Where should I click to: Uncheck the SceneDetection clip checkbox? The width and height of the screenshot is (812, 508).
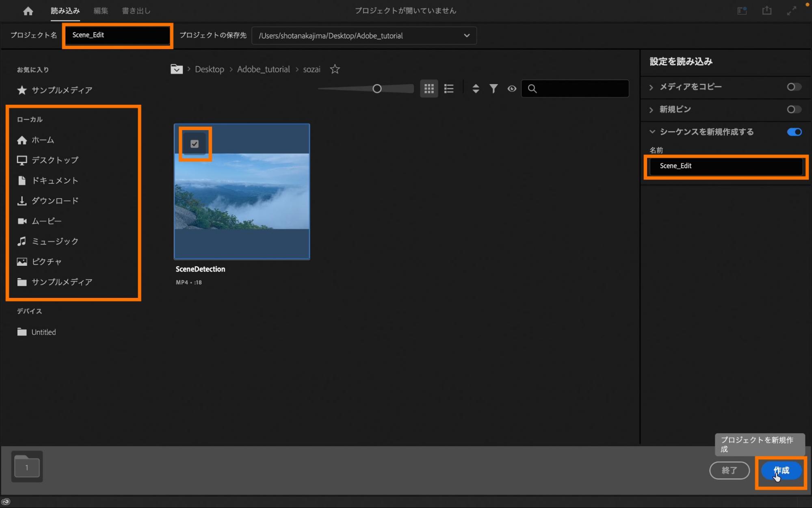[195, 144]
